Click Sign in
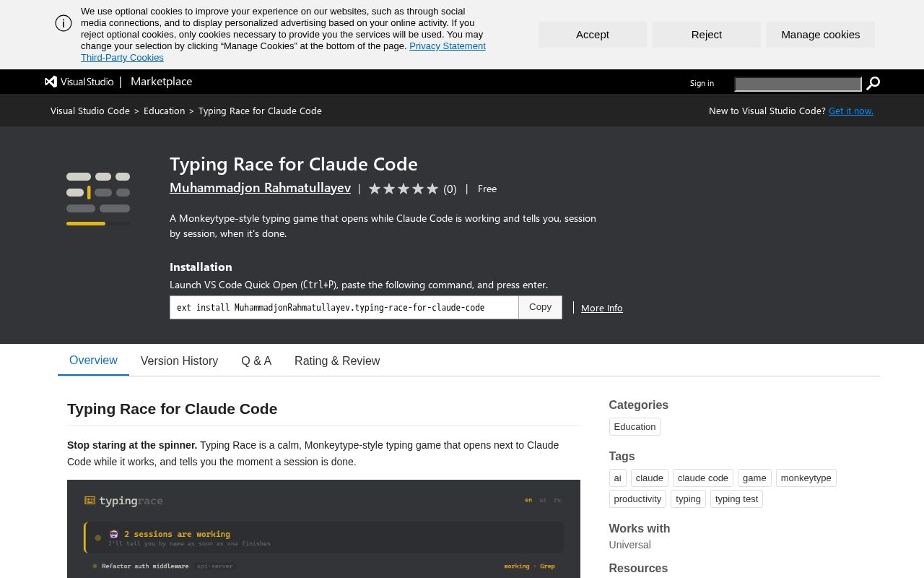The height and width of the screenshot is (578, 924). click(x=702, y=83)
